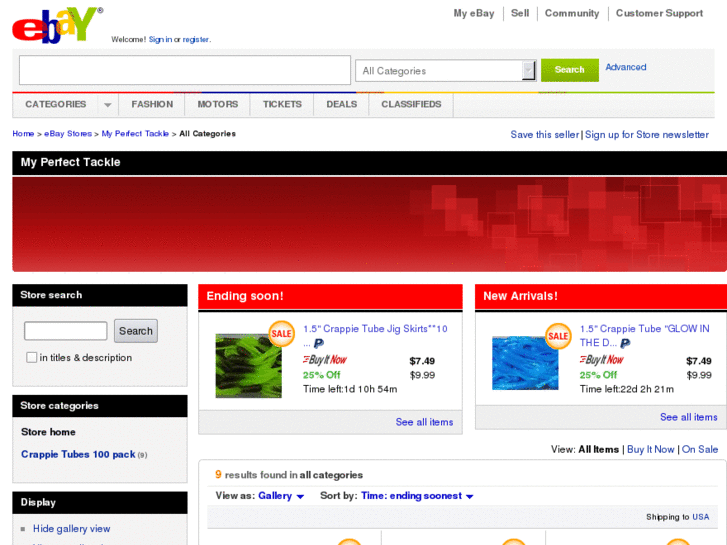The height and width of the screenshot is (545, 727).
Task: Open the Sell link
Action: point(520,13)
